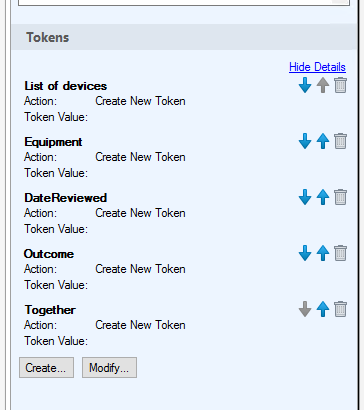Image resolution: width=364 pixels, height=410 pixels.
Task: Move the DateReviewed token up
Action: [x=323, y=197]
